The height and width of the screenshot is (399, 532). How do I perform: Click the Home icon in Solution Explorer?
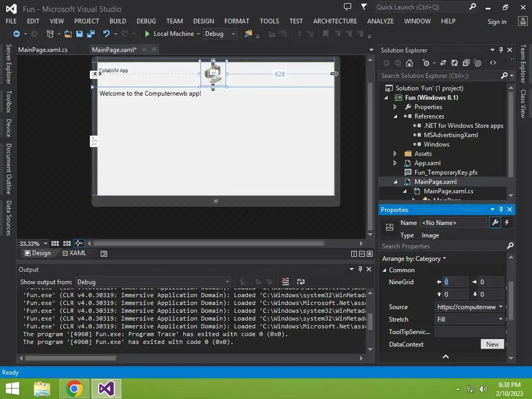[x=409, y=63]
